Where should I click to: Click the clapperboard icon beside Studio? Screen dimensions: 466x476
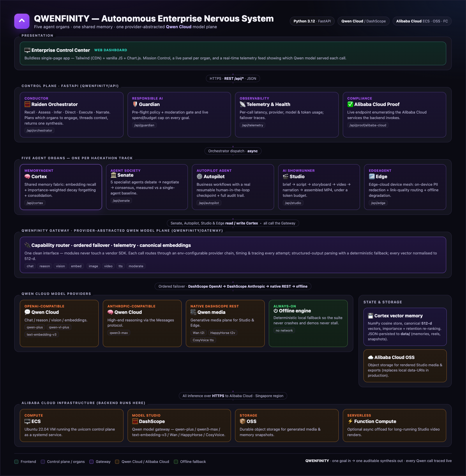click(286, 176)
